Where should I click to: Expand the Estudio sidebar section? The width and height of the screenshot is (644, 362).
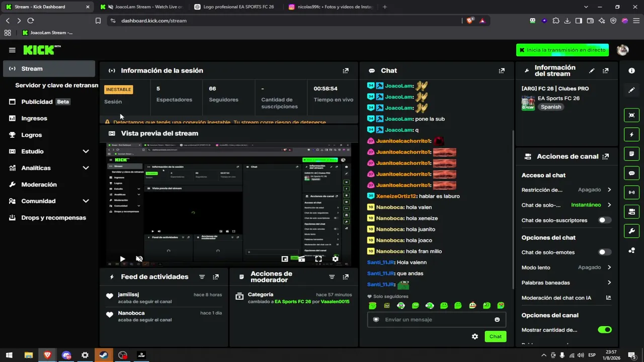pyautogui.click(x=86, y=151)
